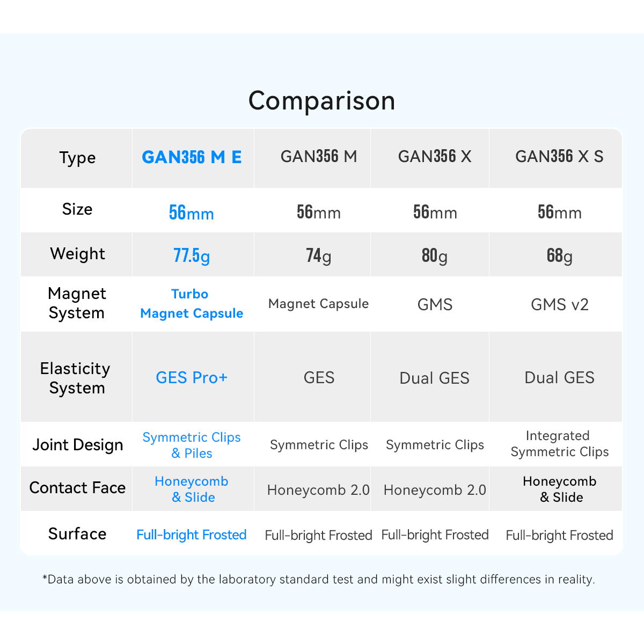Click the GES Pro+ elasticity cell
The image size is (644, 644).
click(x=192, y=377)
